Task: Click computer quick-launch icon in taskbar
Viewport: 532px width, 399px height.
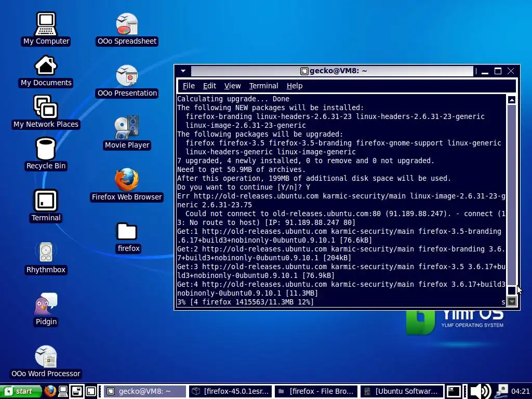Action: pos(63,391)
